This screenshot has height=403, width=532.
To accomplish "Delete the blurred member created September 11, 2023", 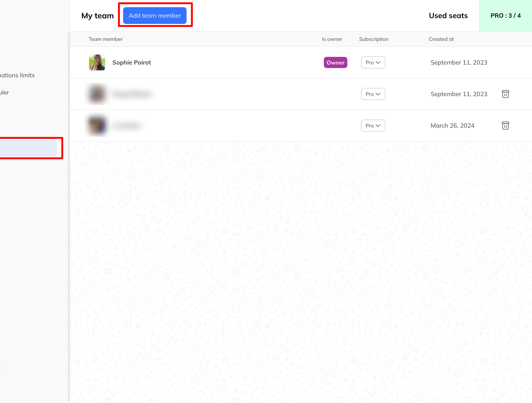I will click(505, 94).
